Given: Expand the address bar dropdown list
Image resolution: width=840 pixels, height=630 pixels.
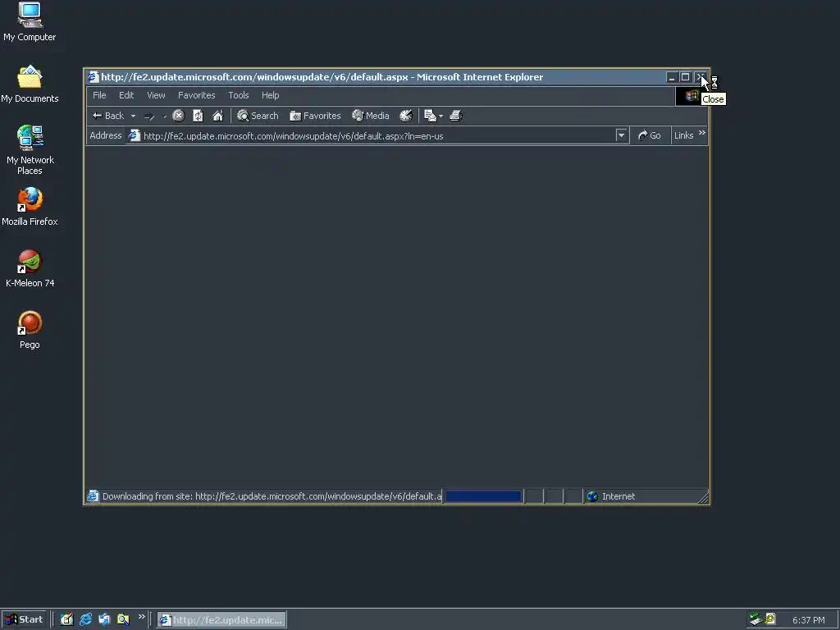Looking at the screenshot, I should click(621, 135).
